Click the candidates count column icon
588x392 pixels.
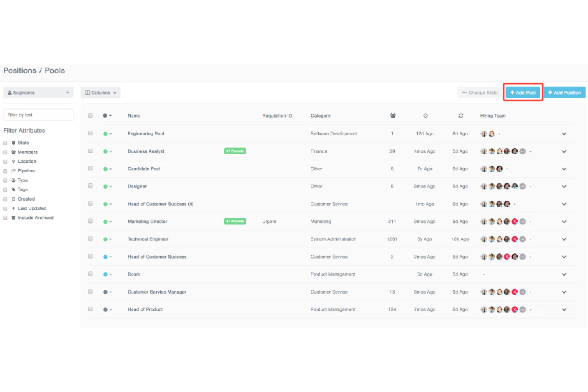click(393, 116)
